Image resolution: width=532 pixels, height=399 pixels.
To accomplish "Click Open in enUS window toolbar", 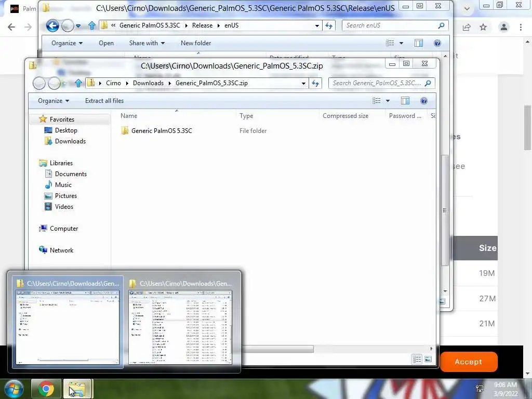I will pos(106,43).
